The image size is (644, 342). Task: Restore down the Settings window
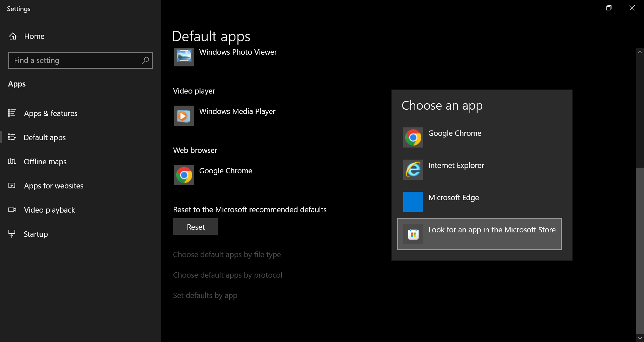pyautogui.click(x=609, y=8)
